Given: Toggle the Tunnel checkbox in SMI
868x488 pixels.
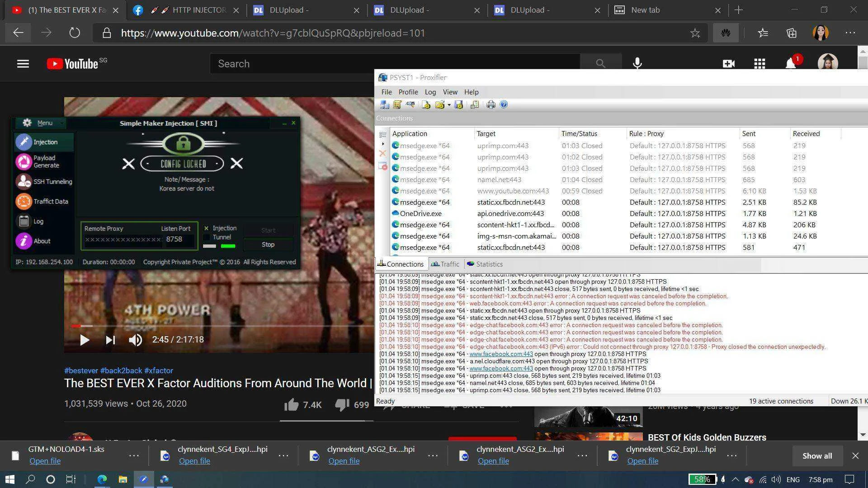Looking at the screenshot, I should coord(206,237).
